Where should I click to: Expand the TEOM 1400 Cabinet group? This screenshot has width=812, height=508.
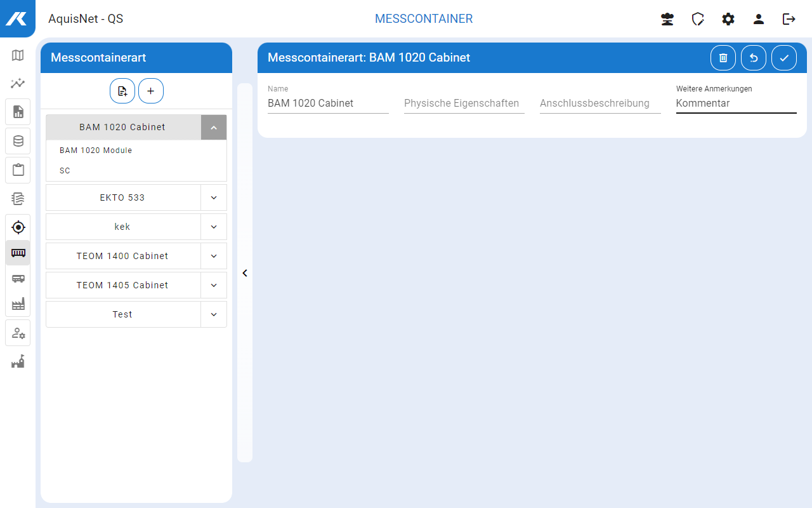(214, 256)
